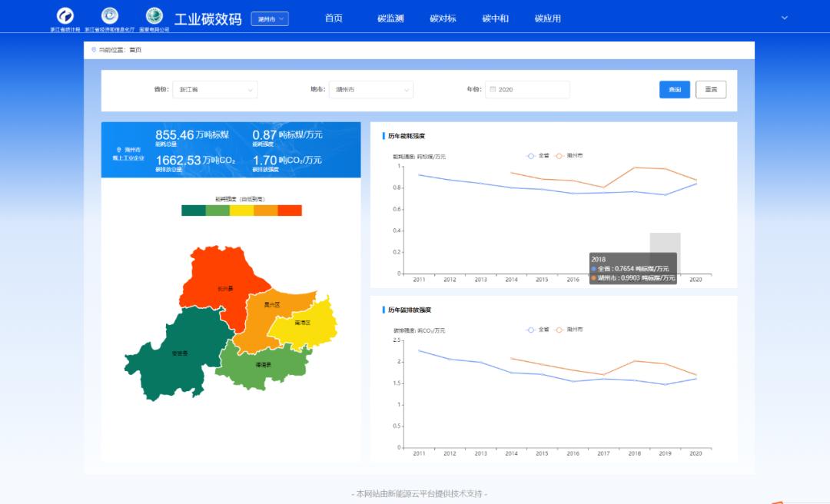The width and height of the screenshot is (830, 504).
Task: Select 安吉县 region on the map
Action: tap(179, 353)
